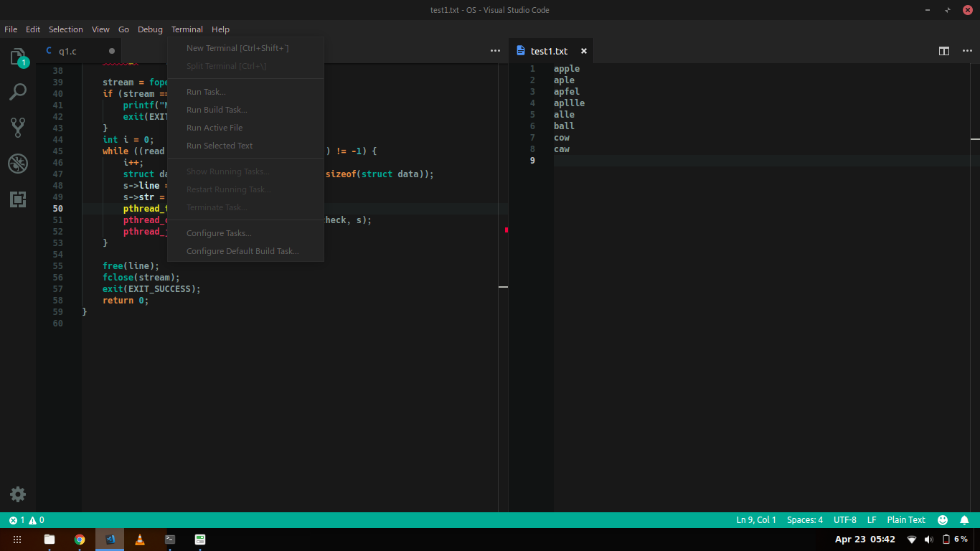980x551 pixels.
Task: Open the Manage gear icon
Action: (x=18, y=494)
